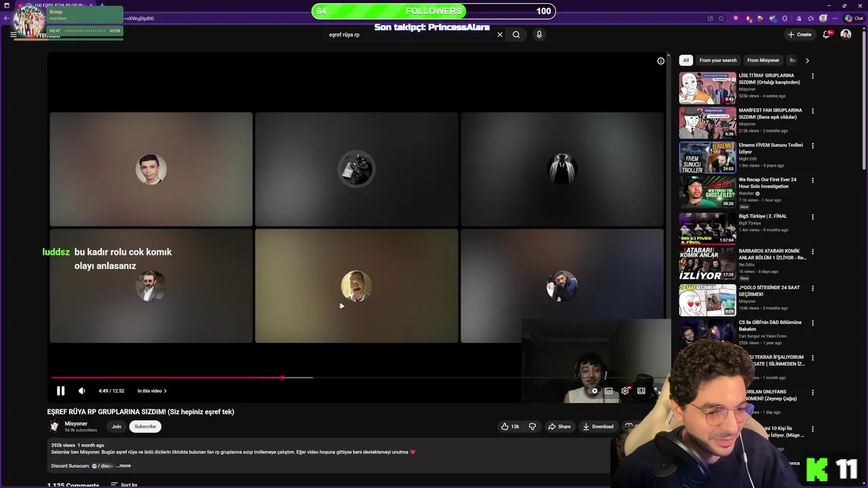This screenshot has width=868, height=488.
Task: Click the search field with 'eşref rüya rp'
Action: pyautogui.click(x=410, y=35)
